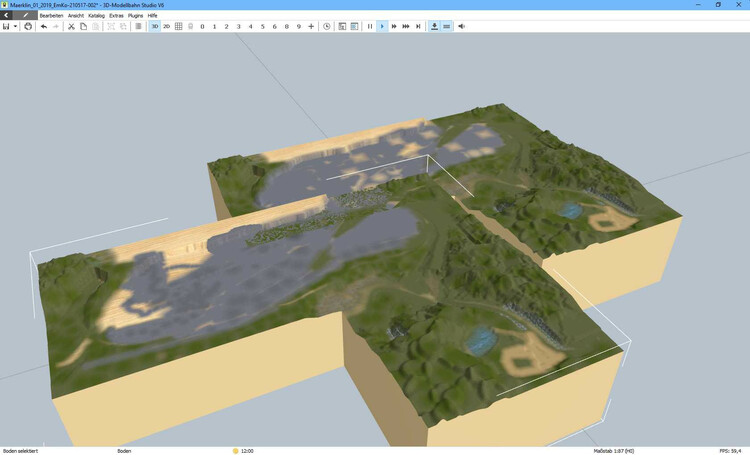Click the cut scissors icon
750x455 pixels.
(71, 26)
